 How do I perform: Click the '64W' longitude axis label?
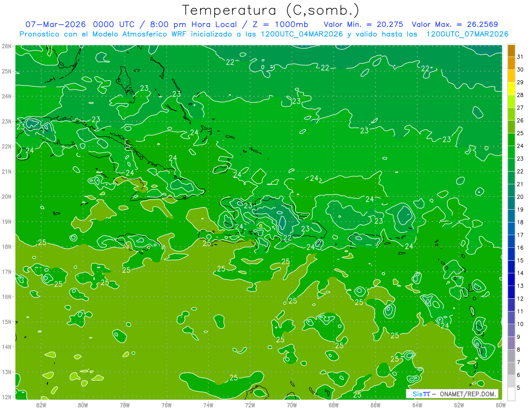click(417, 405)
